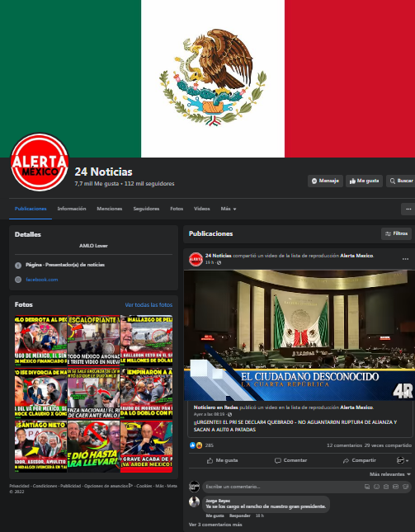Click the info icon beside Página
Screen dimensions: 415x532
(18, 266)
